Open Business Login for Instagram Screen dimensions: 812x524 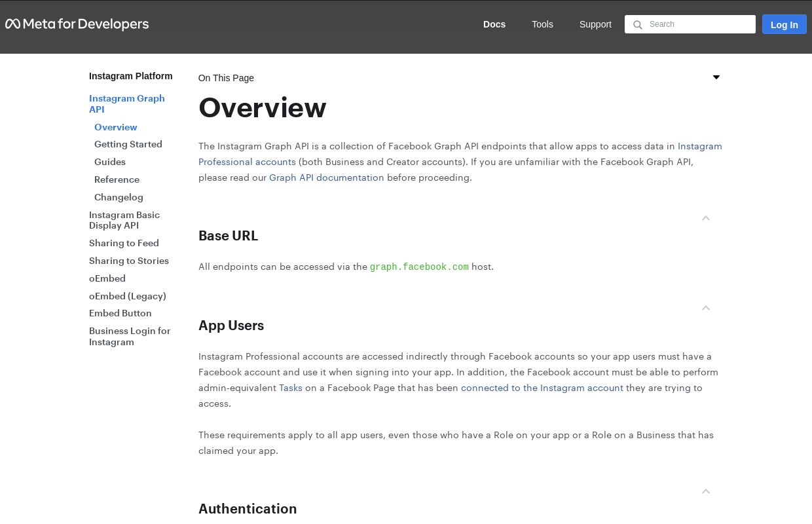pos(130,336)
